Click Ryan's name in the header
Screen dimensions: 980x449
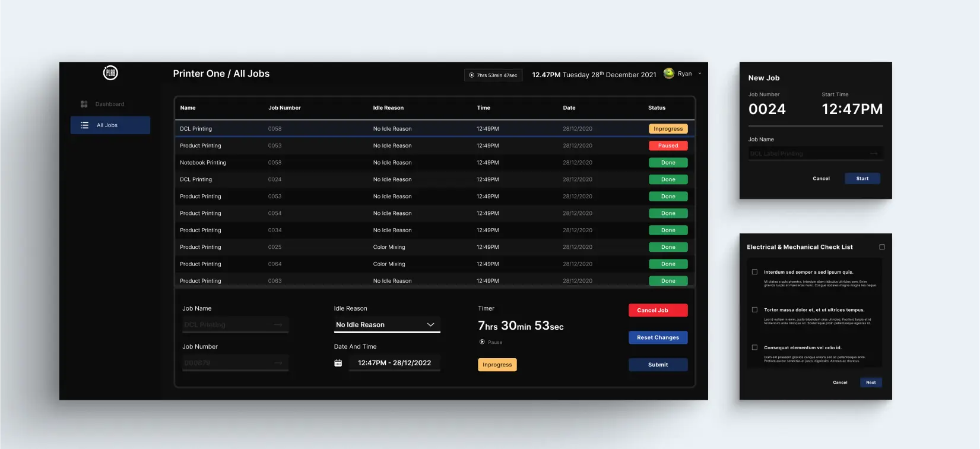[684, 74]
